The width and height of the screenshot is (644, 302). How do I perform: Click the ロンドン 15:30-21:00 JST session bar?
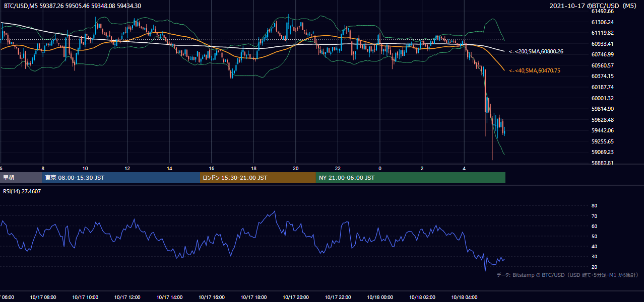(258, 178)
